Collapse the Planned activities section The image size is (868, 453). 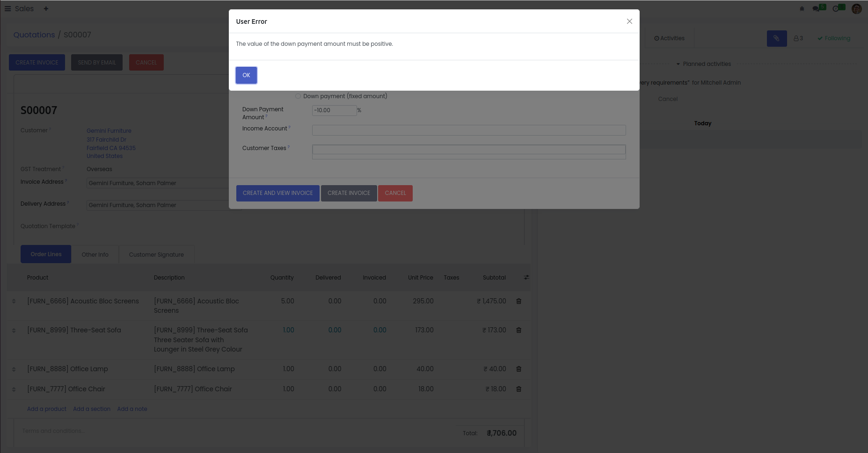[703, 64]
